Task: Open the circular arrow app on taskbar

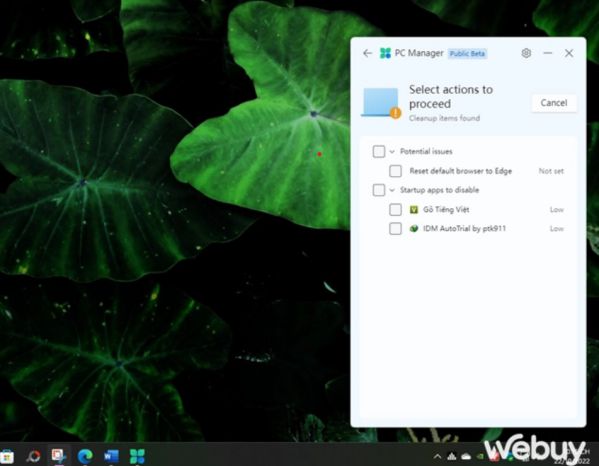Action: tap(34, 456)
